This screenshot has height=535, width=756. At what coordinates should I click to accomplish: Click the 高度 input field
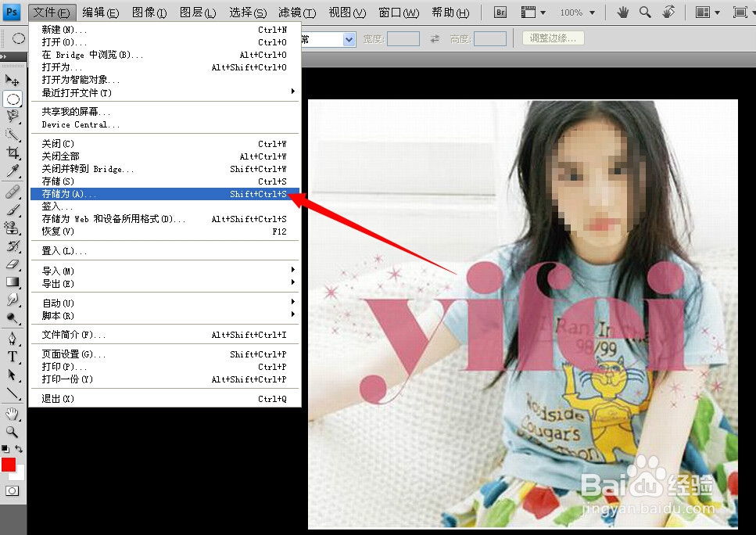coord(490,38)
